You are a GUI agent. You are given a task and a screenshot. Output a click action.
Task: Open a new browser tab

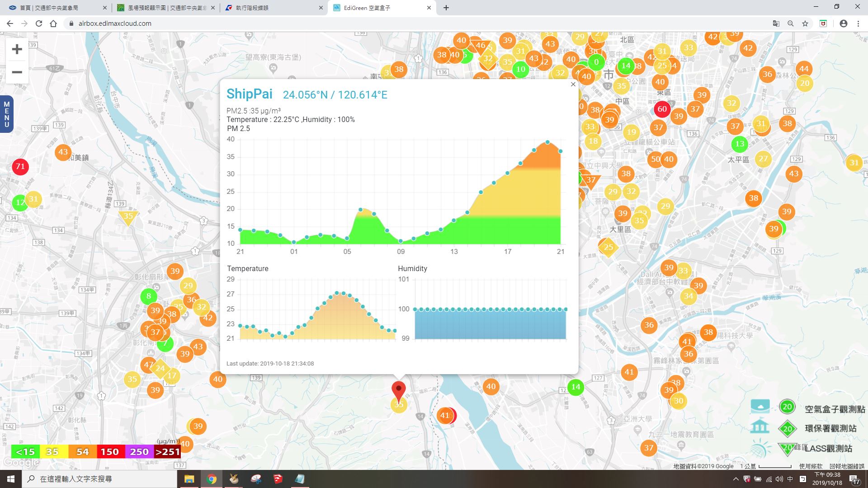[x=446, y=8]
